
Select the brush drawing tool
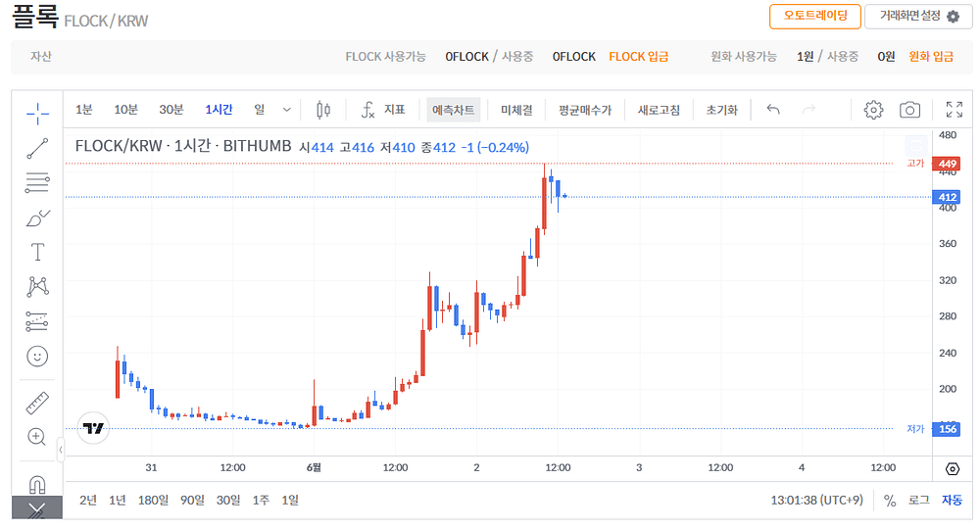click(x=37, y=217)
